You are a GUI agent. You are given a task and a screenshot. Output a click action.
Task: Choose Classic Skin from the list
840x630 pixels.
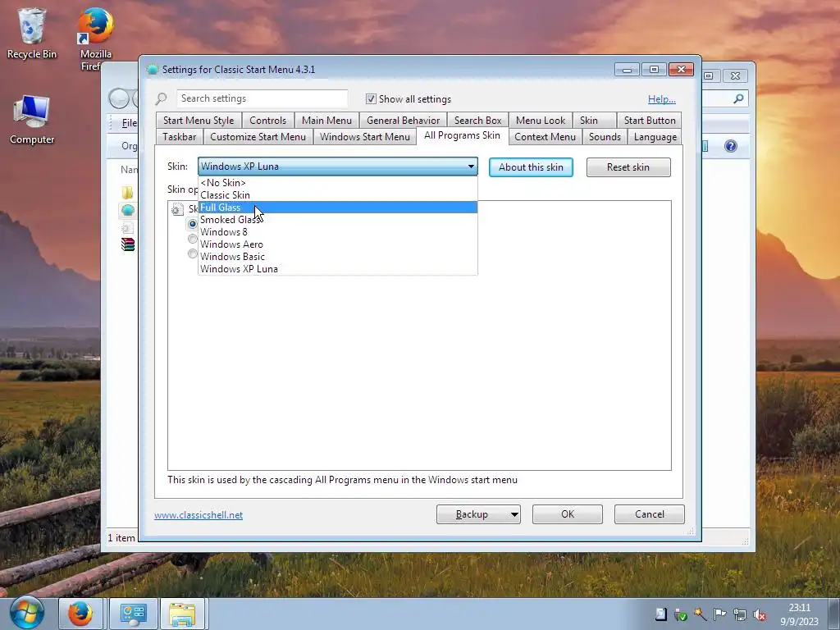click(x=337, y=195)
